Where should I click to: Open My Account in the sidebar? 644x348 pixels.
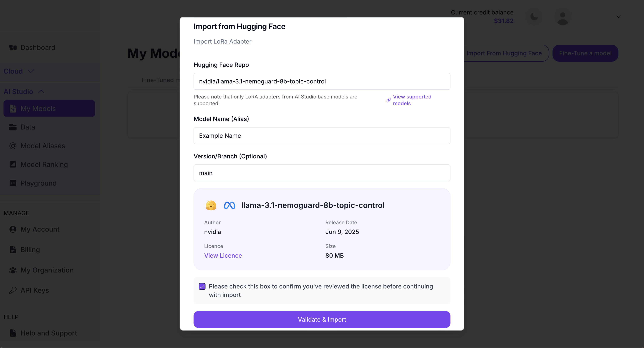point(40,229)
